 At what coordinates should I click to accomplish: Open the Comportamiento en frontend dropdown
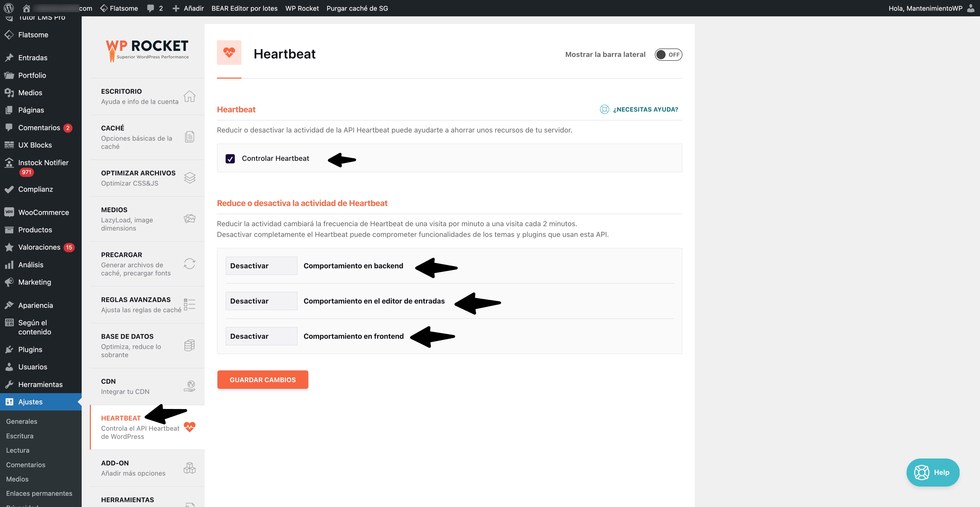point(261,336)
